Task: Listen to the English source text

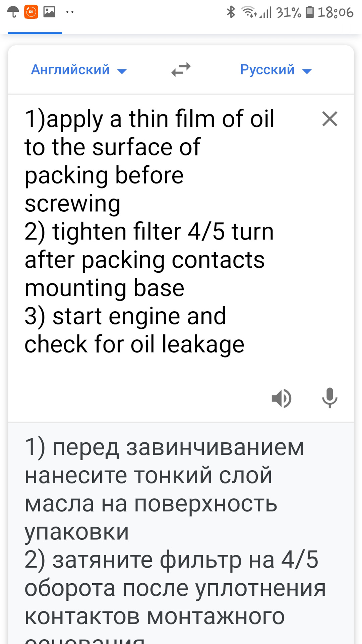Action: click(x=282, y=398)
